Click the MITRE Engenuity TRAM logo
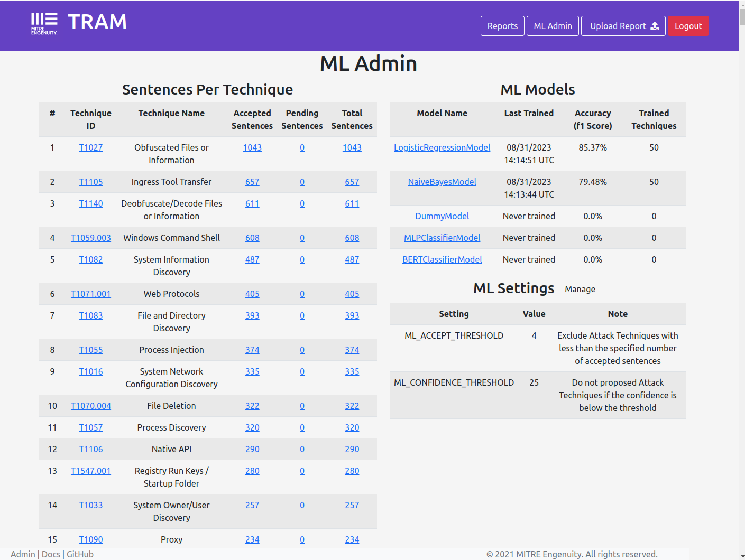Viewport: 745px width, 560px height. [79, 23]
